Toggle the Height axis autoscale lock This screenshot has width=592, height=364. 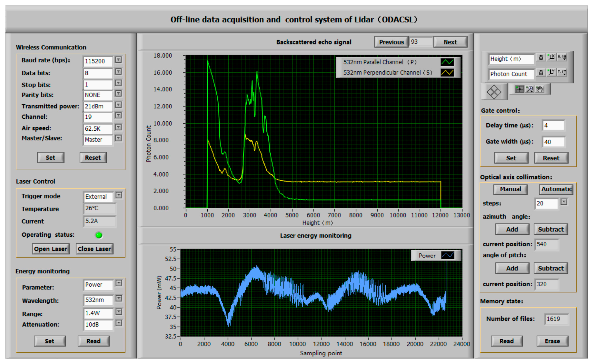541,57
